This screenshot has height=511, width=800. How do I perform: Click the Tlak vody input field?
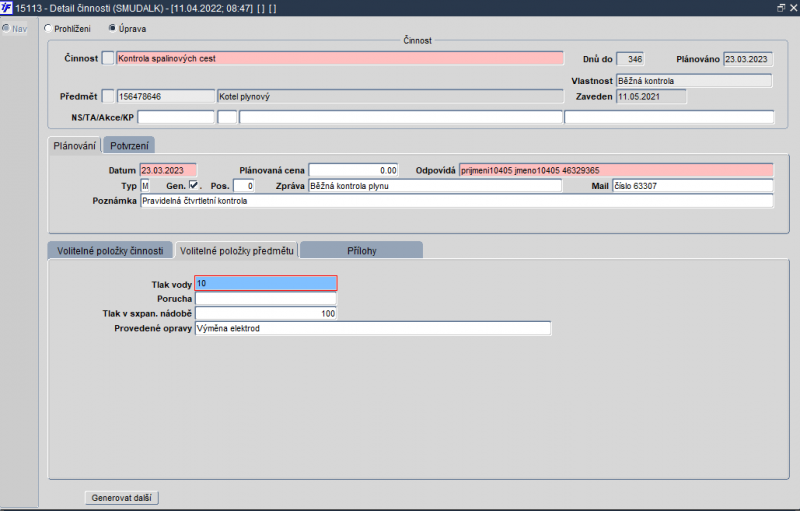click(266, 283)
